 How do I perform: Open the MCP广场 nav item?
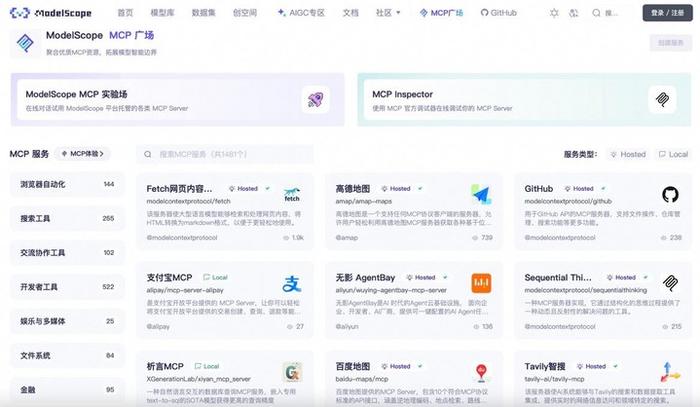coord(442,13)
